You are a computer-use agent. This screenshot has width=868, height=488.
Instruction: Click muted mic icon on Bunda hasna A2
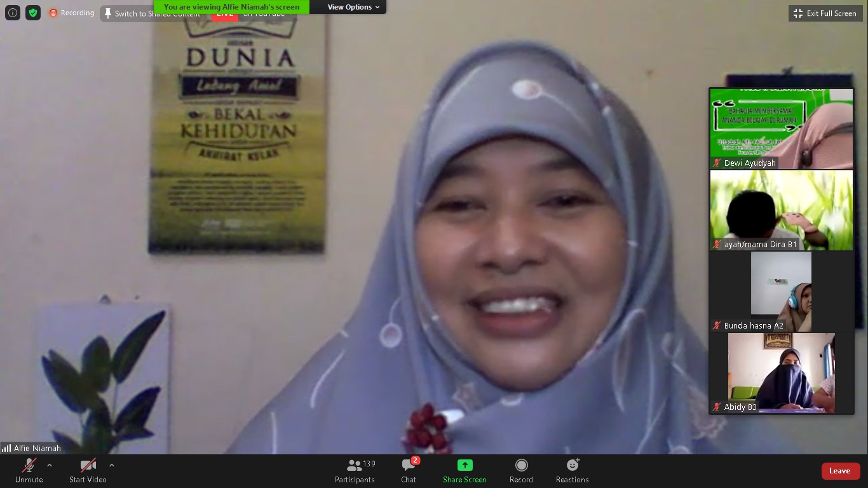tap(717, 326)
